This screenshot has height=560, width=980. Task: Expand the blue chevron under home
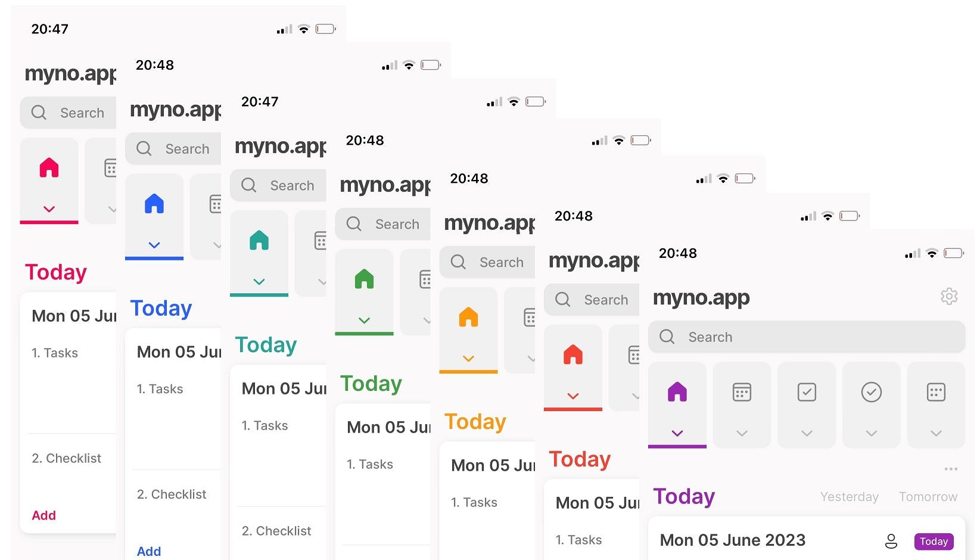click(x=154, y=245)
